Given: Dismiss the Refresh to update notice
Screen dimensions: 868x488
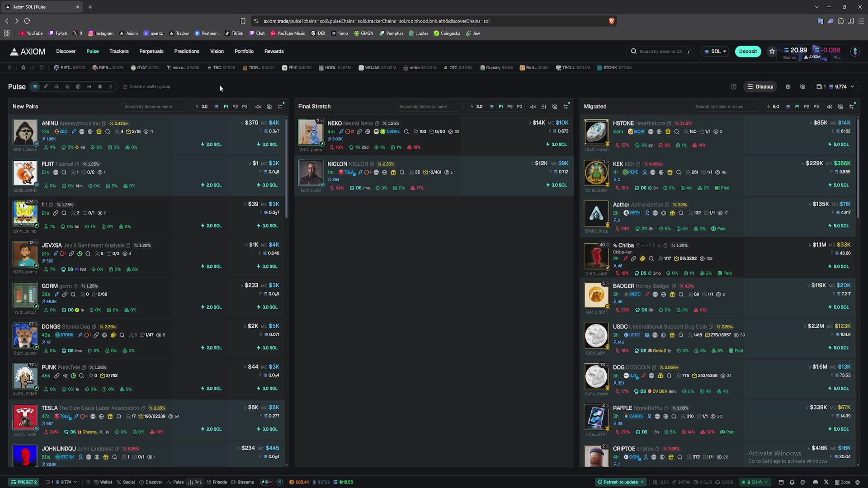Looking at the screenshot, I should pos(642,482).
